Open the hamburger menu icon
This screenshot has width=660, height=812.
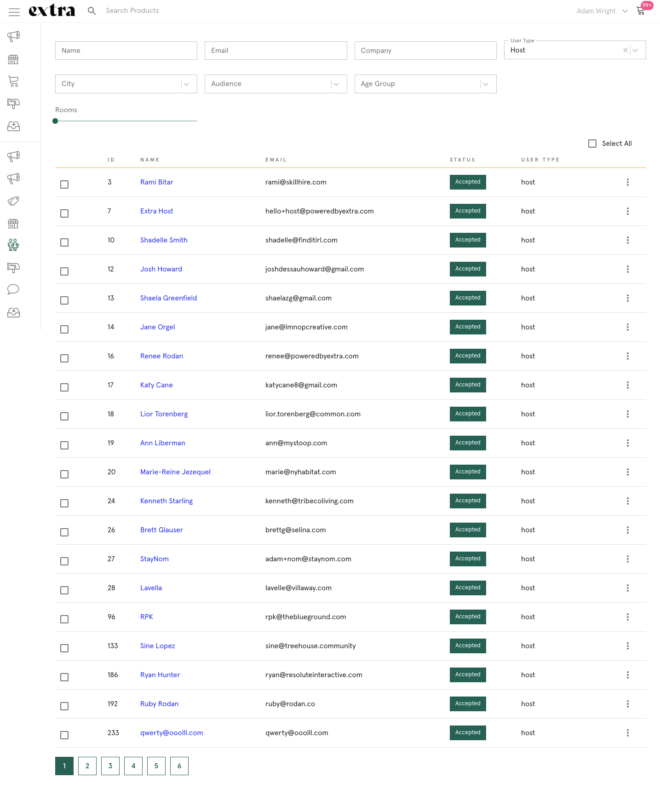(14, 12)
